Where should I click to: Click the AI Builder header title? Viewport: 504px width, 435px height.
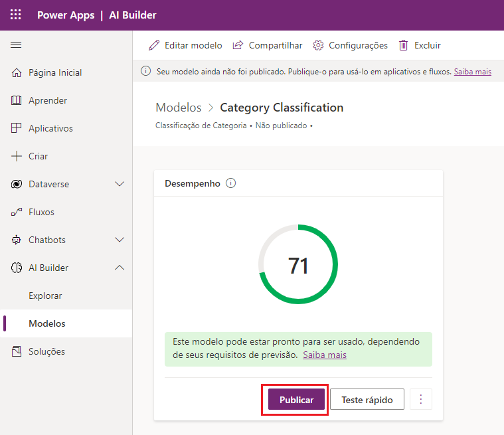click(x=133, y=15)
